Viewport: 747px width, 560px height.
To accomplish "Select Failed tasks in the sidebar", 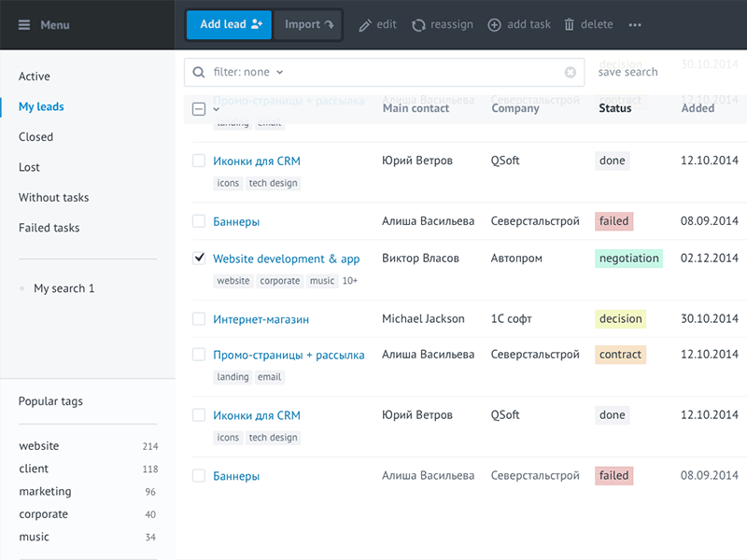I will pyautogui.click(x=49, y=228).
